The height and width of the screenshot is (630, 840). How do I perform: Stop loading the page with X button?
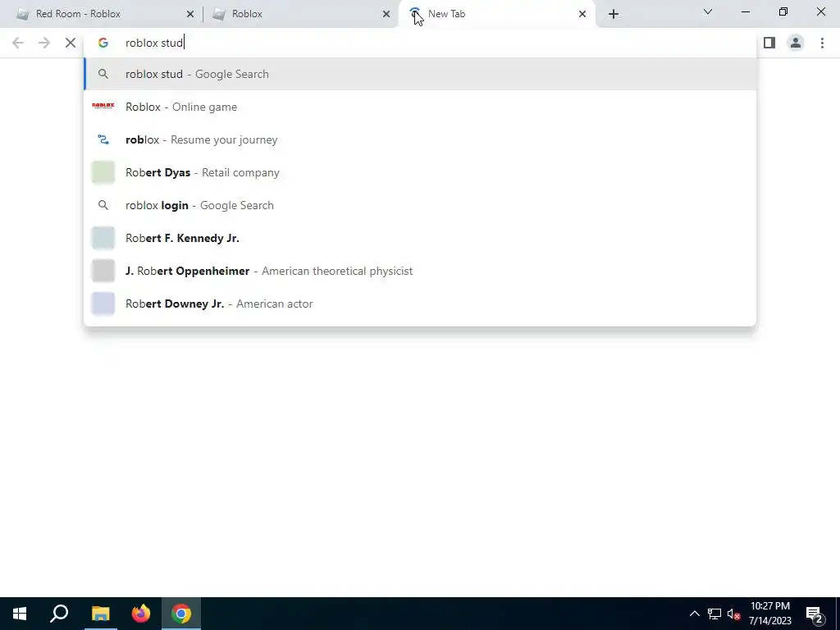pyautogui.click(x=71, y=43)
